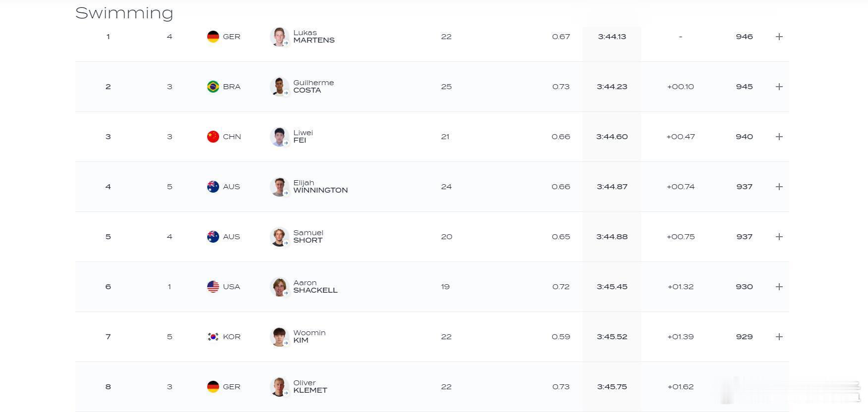This screenshot has height=412, width=868.
Task: Open Woomin Kim athlete avatar
Action: (280, 337)
